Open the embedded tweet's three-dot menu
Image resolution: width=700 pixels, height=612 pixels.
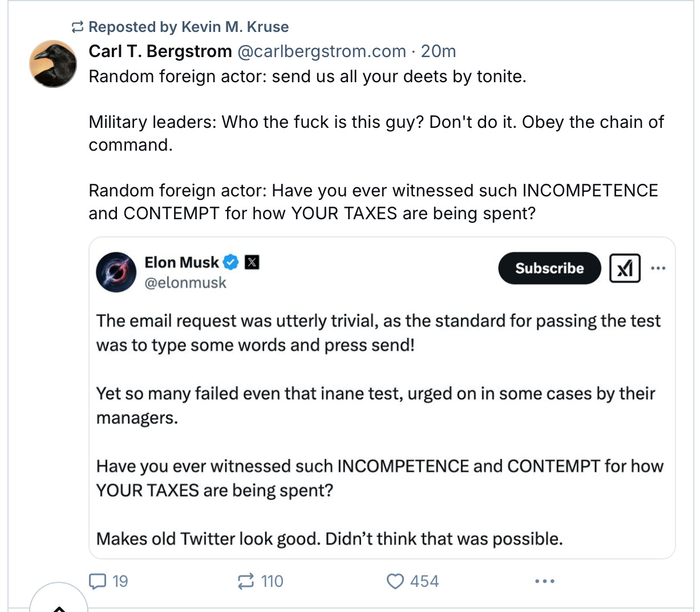pos(658,268)
